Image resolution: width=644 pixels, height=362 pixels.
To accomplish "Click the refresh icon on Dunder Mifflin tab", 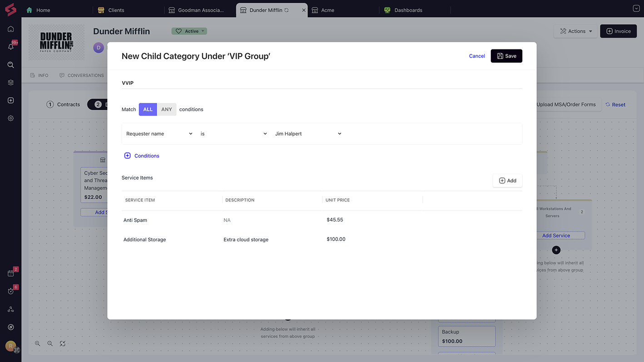I will pyautogui.click(x=287, y=10).
